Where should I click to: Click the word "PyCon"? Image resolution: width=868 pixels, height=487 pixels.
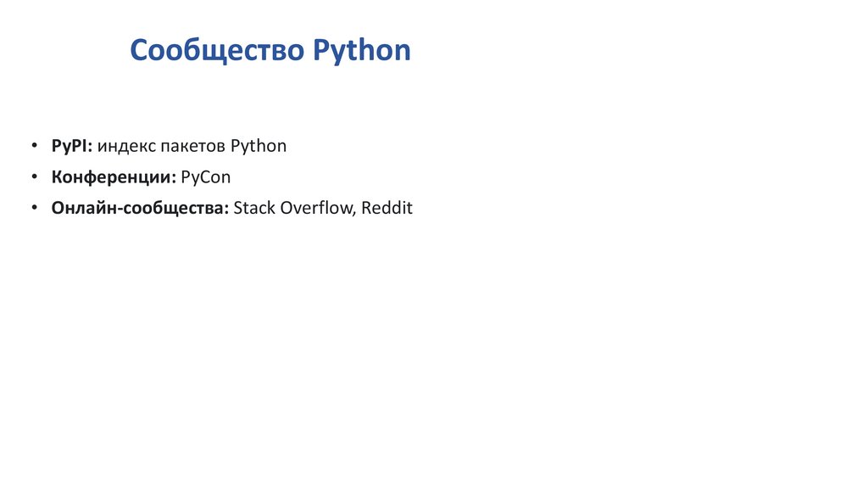[x=206, y=177]
